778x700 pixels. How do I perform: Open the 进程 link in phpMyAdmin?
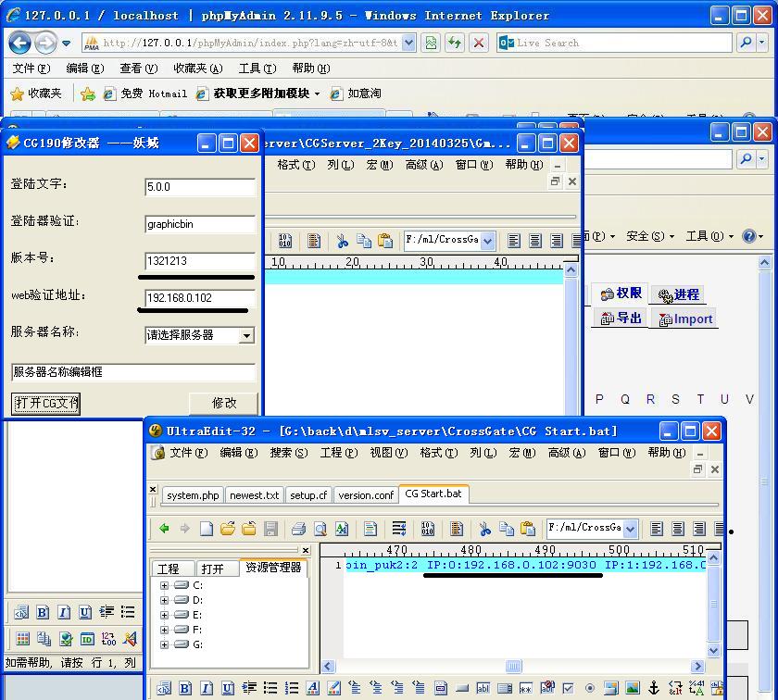click(678, 294)
